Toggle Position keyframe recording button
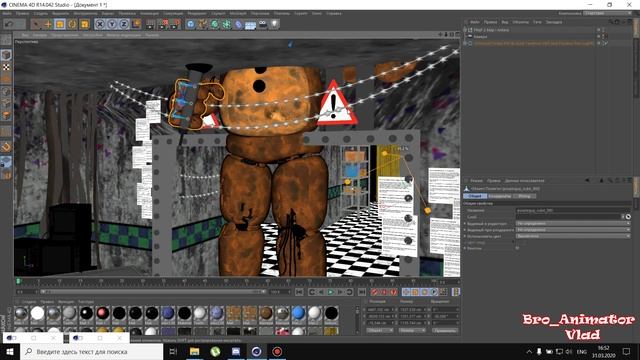This screenshot has width=640, height=360. 406,292
